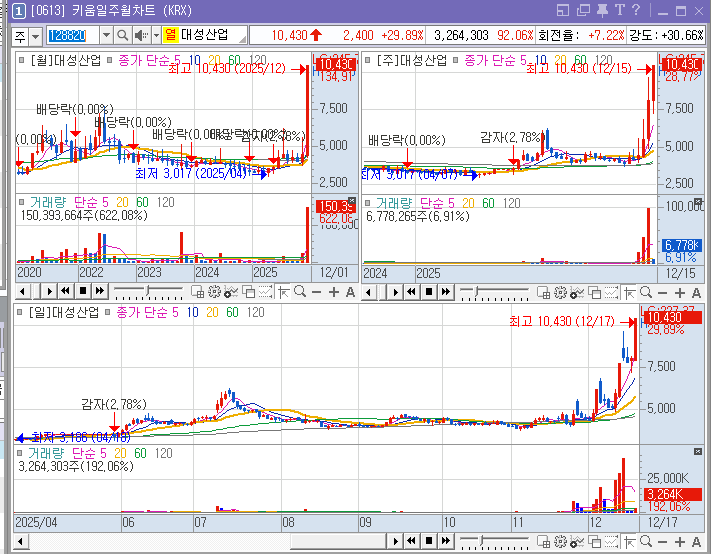Toggle square before 종가 단순 in daily chart
The image size is (711, 554).
click(x=107, y=312)
